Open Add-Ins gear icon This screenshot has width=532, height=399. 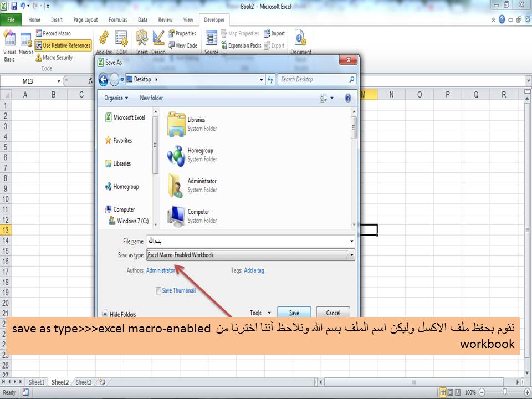104,38
